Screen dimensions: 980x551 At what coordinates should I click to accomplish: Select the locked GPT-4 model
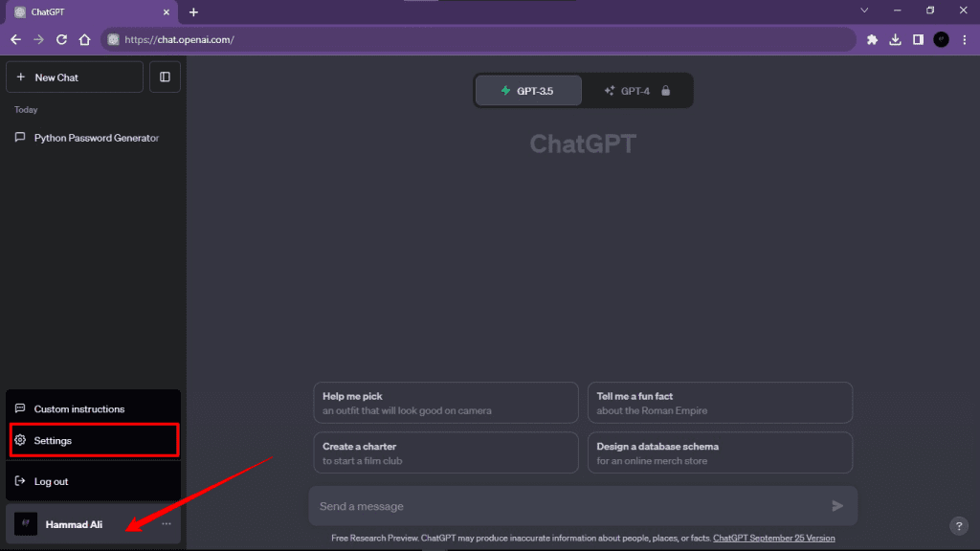click(636, 91)
